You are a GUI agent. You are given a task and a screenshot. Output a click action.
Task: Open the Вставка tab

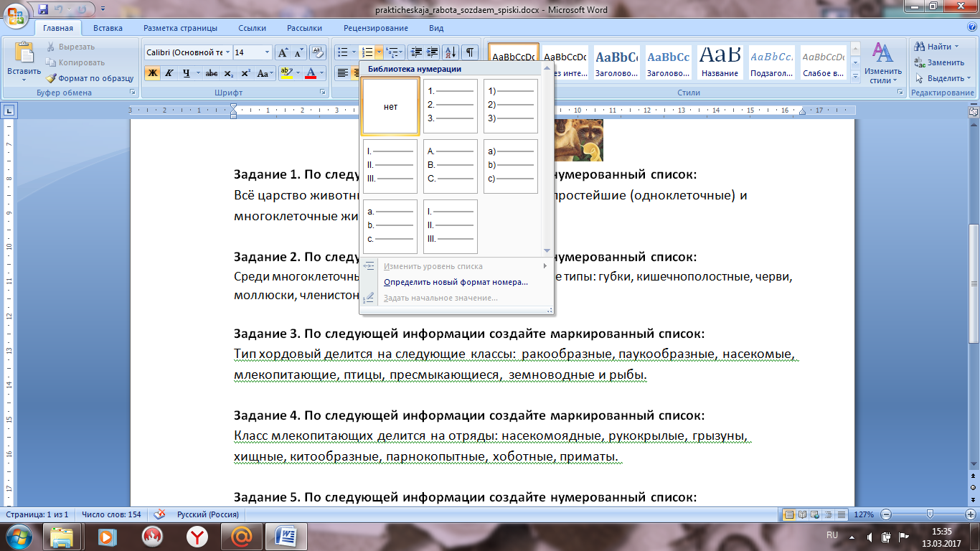coord(108,28)
